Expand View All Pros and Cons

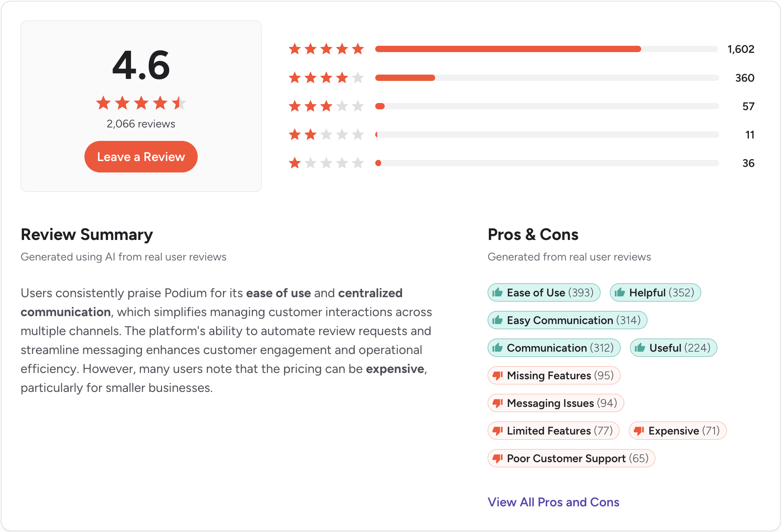[x=554, y=502]
